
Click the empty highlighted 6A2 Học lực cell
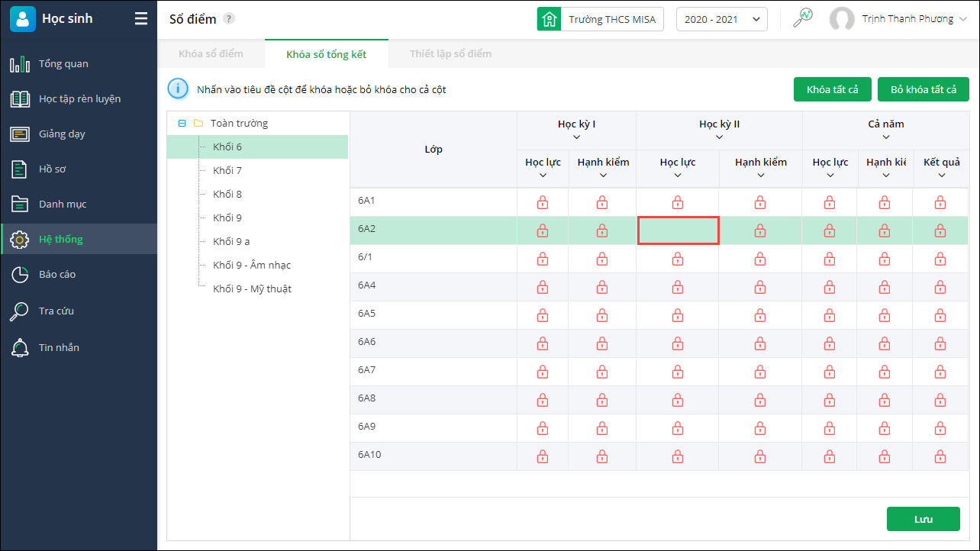[x=678, y=230]
